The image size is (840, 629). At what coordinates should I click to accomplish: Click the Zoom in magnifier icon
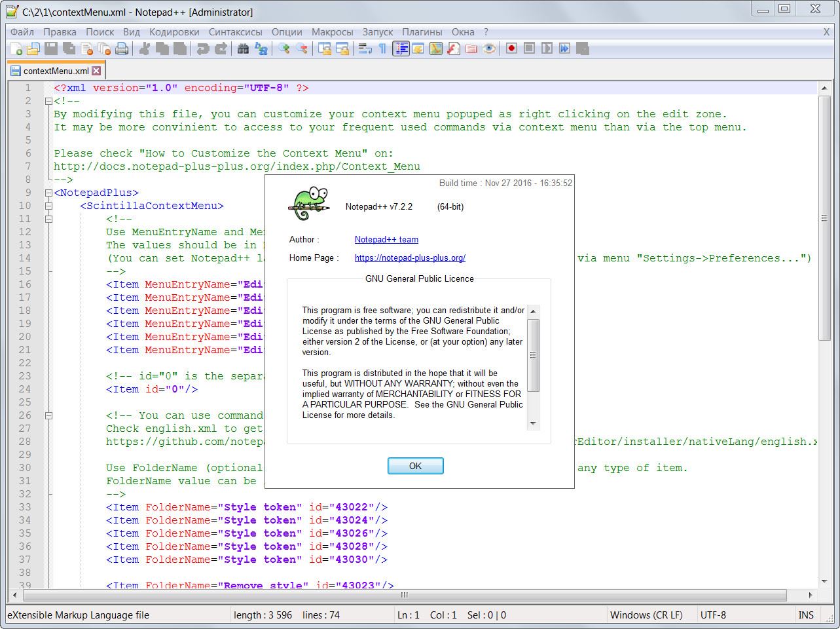tap(283, 48)
